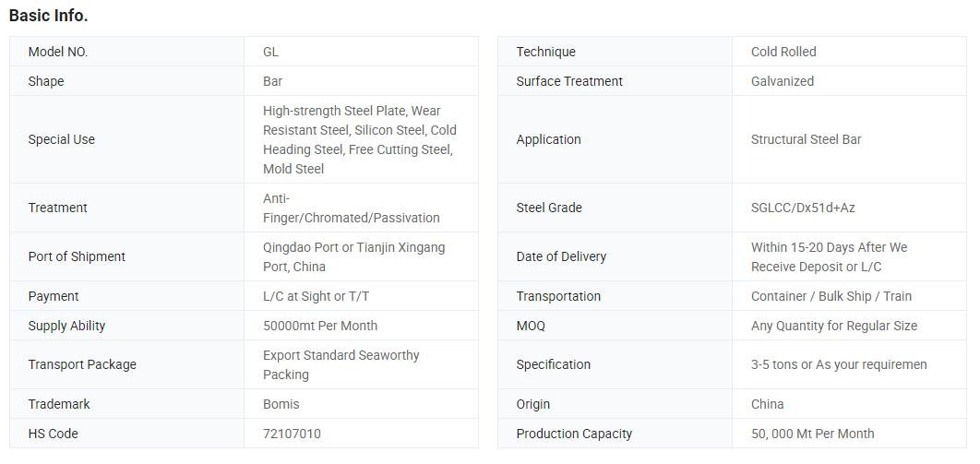Select the Anti-Finger/Chromated/Passivation treatment value
Screen dimensions: 980x464
click(351, 208)
